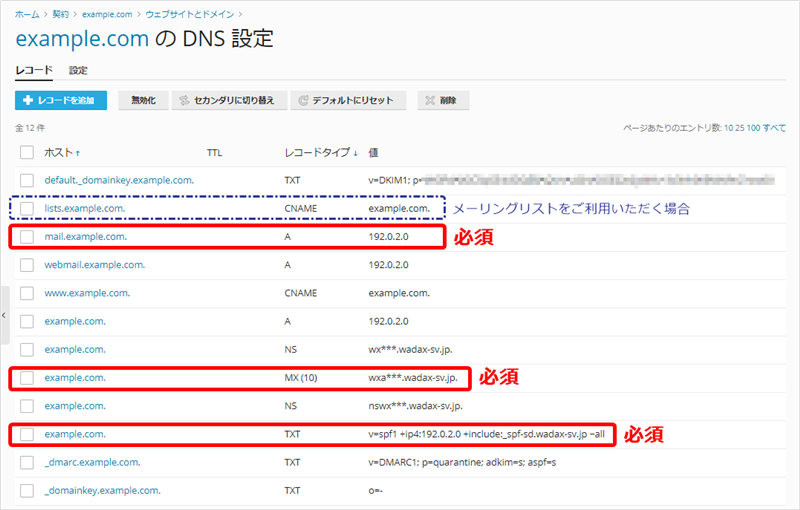This screenshot has height=510, width=800.
Task: Open default._domainkey.example.com record
Action: (x=119, y=180)
